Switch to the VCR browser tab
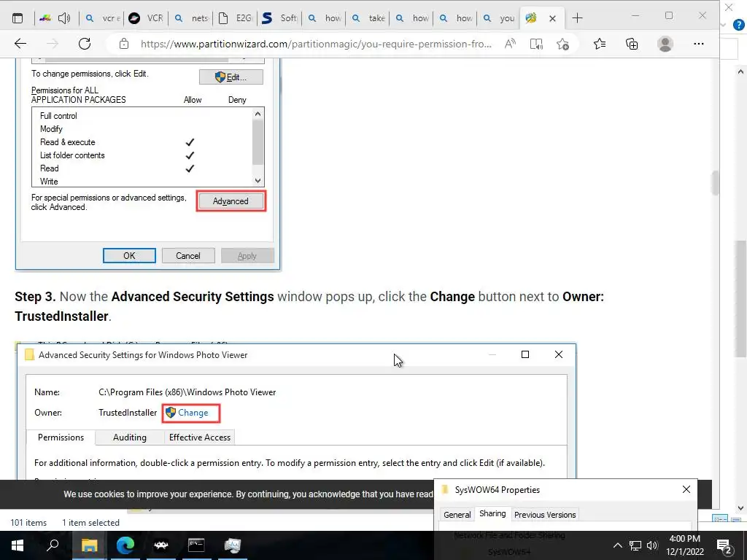Image resolution: width=747 pixels, height=560 pixels. (x=146, y=18)
